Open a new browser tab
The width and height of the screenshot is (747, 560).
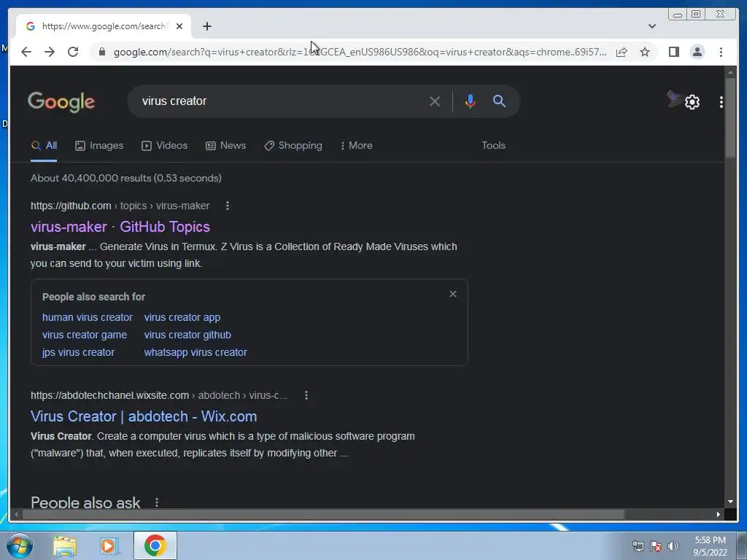point(206,26)
